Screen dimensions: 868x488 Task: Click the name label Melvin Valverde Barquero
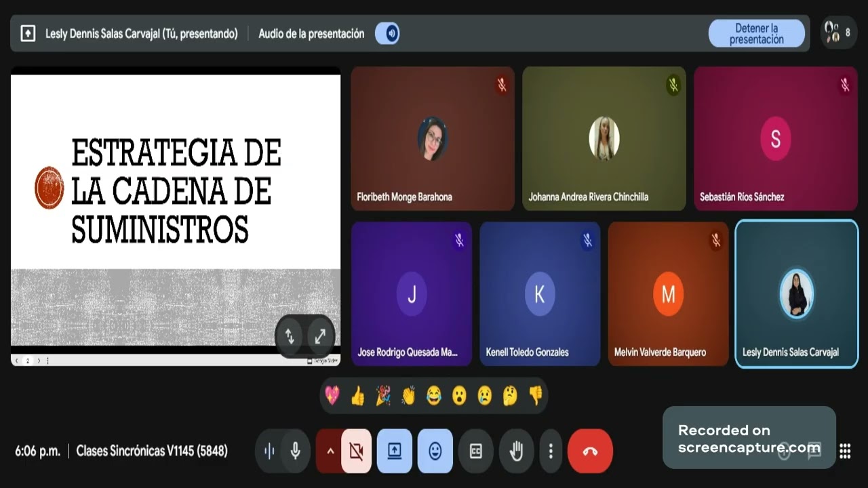(660, 352)
